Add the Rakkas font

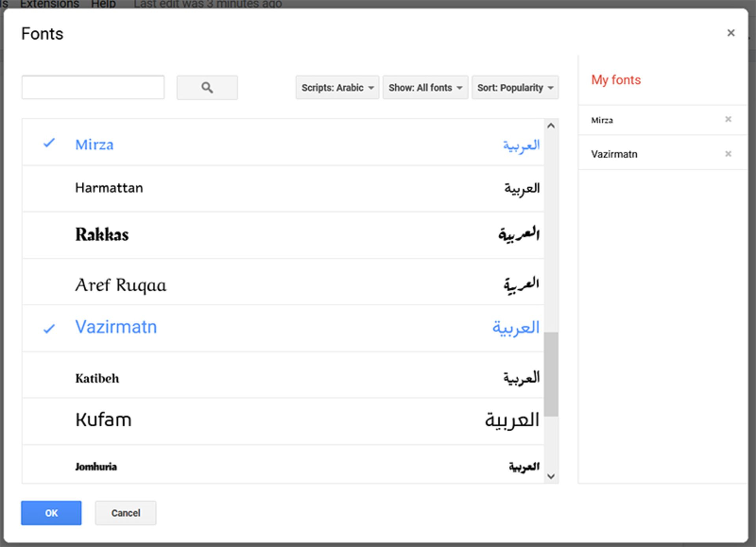click(102, 235)
